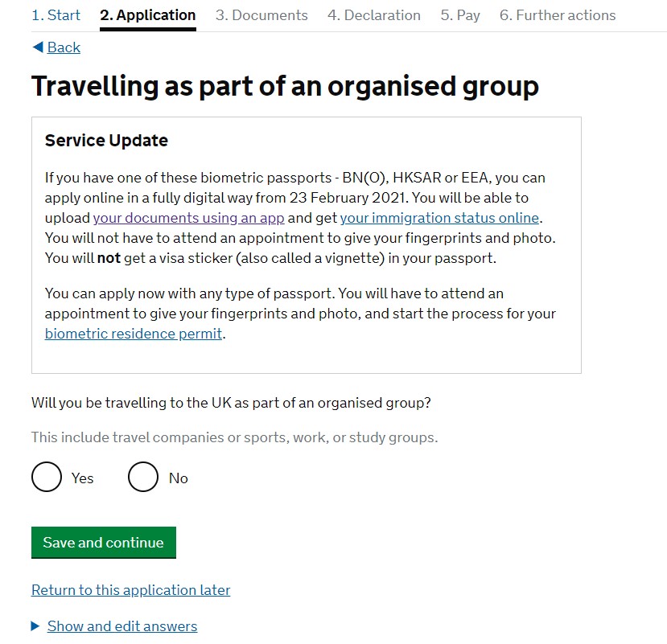Viewport: 667px width, 644px height.
Task: Open the 6. Further actions step
Action: tap(558, 15)
